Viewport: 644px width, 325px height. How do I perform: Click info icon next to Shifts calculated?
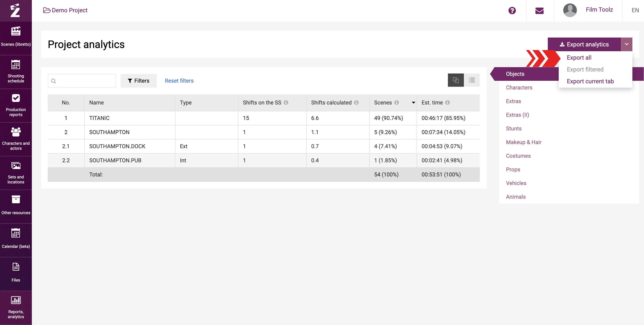coord(356,103)
